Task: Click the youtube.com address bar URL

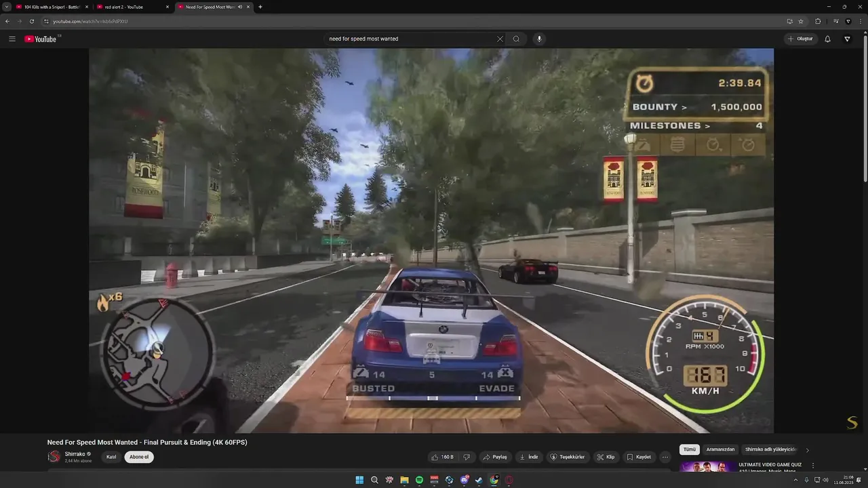Action: point(90,21)
